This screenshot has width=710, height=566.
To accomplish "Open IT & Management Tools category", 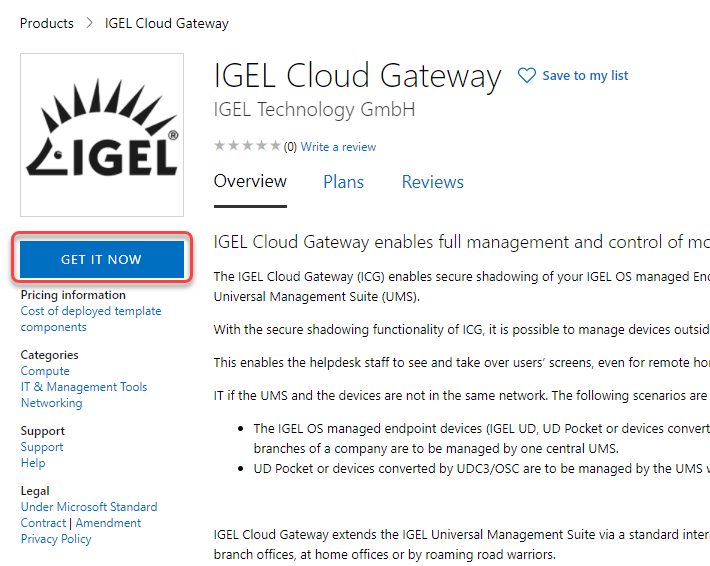I will click(x=84, y=387).
